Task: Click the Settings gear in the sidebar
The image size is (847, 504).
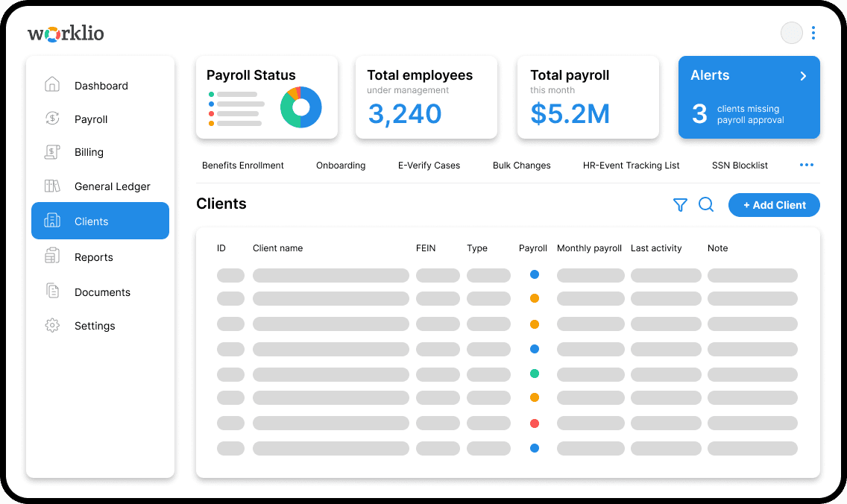Action: [x=52, y=326]
